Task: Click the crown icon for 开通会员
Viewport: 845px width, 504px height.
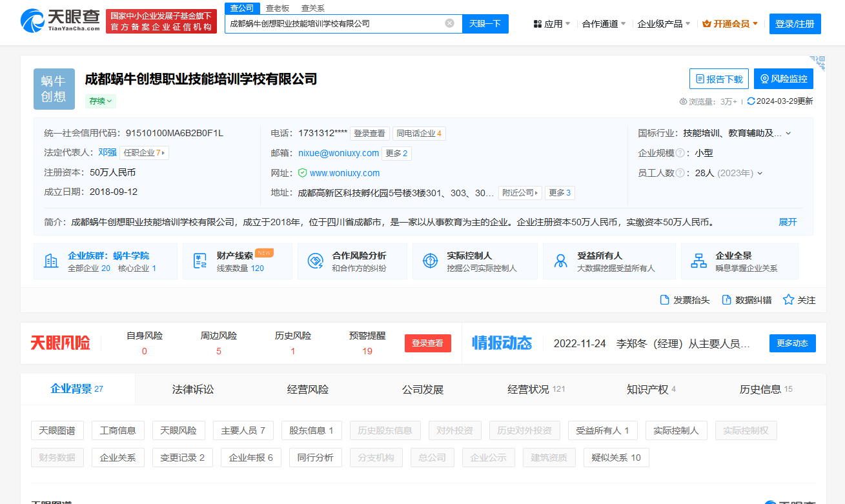Action: point(706,24)
